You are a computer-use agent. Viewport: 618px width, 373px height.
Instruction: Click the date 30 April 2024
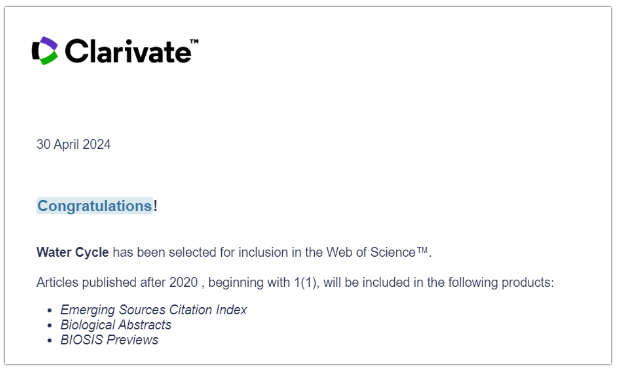point(73,144)
